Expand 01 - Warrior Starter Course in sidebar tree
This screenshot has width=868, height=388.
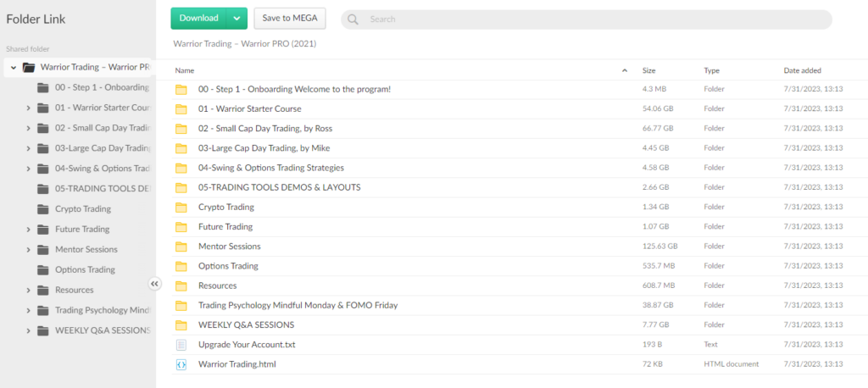28,108
